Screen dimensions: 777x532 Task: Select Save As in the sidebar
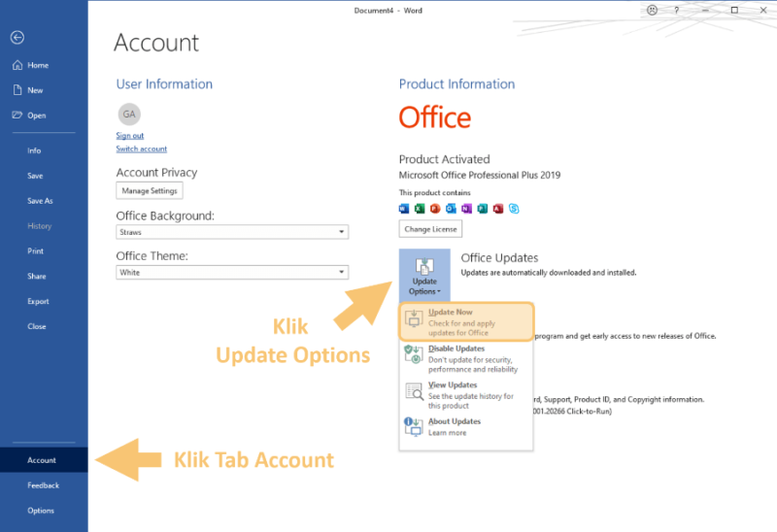(x=40, y=201)
